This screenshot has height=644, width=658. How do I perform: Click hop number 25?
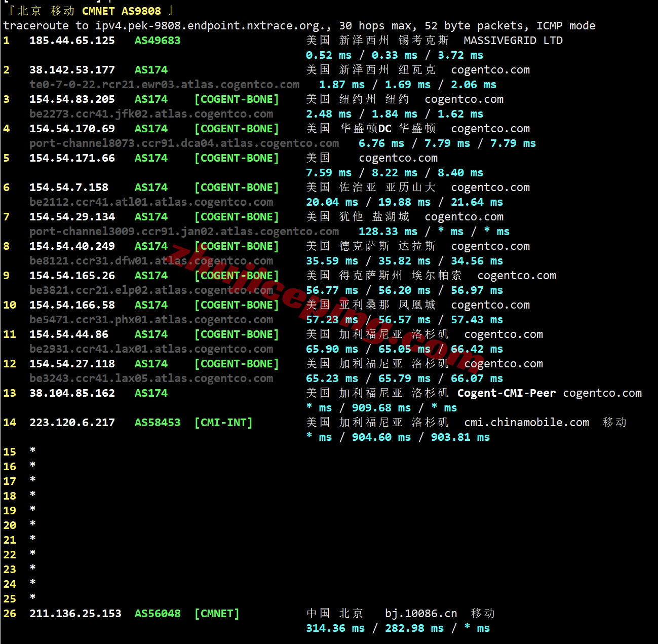coord(10,599)
